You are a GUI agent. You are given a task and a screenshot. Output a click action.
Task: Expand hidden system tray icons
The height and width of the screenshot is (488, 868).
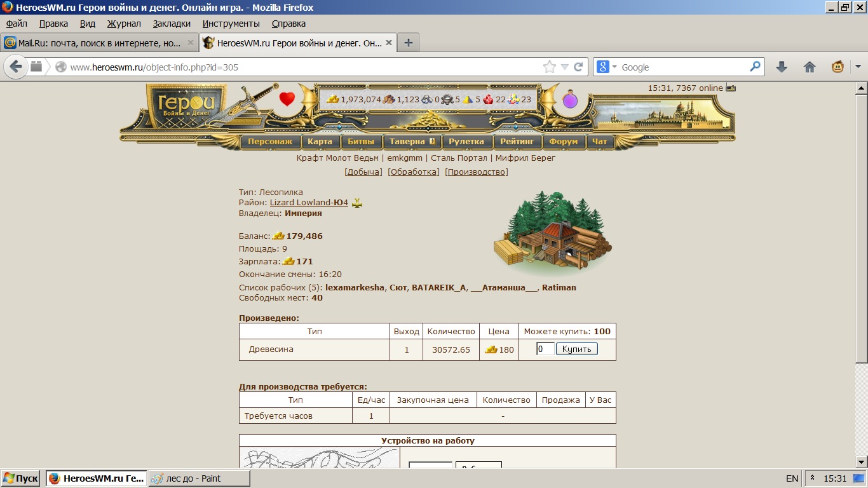click(x=812, y=478)
